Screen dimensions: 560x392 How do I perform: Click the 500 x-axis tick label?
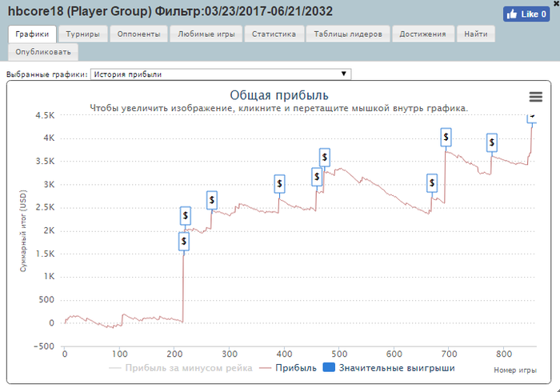[x=339, y=354]
